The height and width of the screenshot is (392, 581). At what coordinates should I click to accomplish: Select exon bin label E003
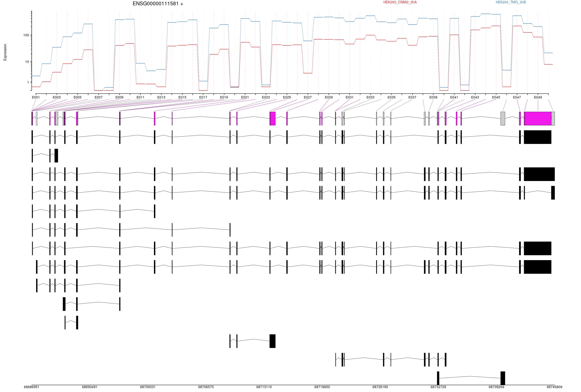(57, 97)
